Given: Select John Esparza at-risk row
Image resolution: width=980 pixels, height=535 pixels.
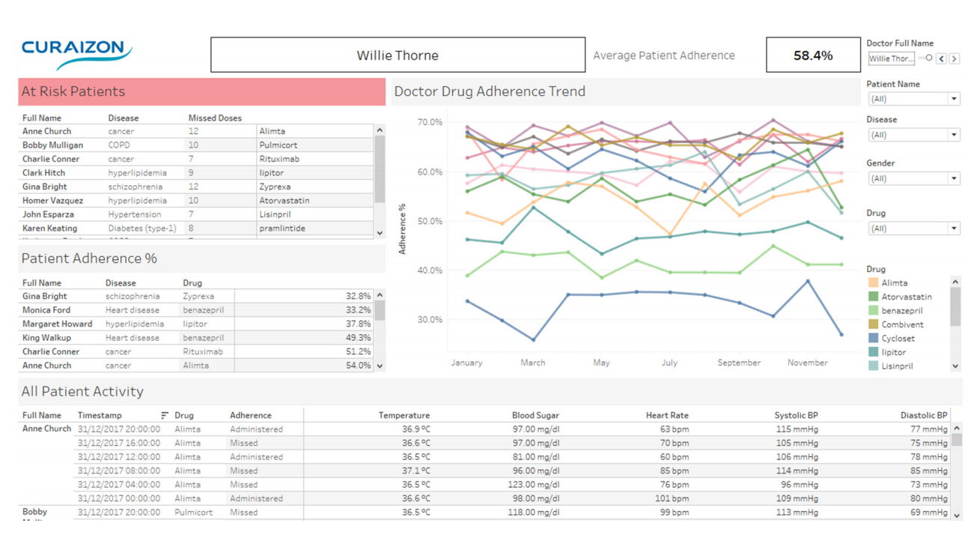Looking at the screenshot, I should (x=195, y=214).
